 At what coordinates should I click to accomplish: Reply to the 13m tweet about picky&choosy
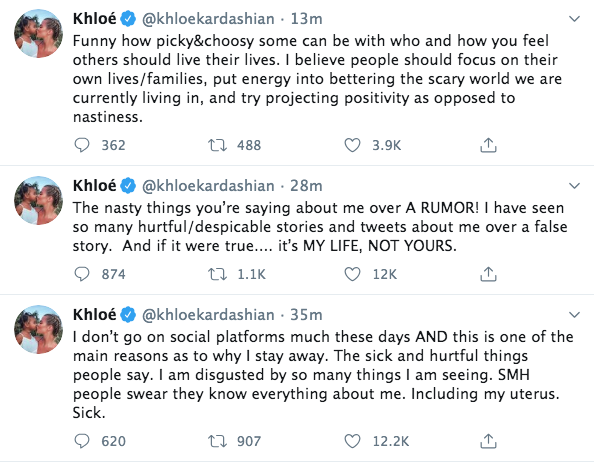tap(82, 145)
